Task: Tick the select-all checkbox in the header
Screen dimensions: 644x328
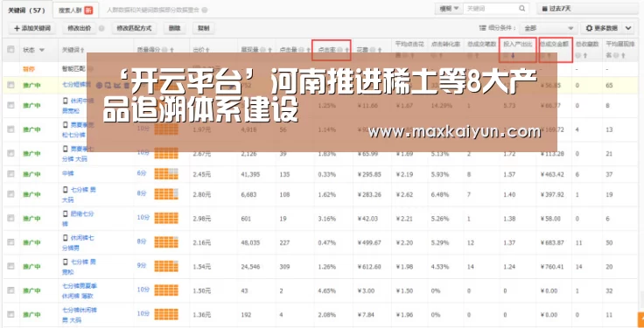Action: [10, 50]
